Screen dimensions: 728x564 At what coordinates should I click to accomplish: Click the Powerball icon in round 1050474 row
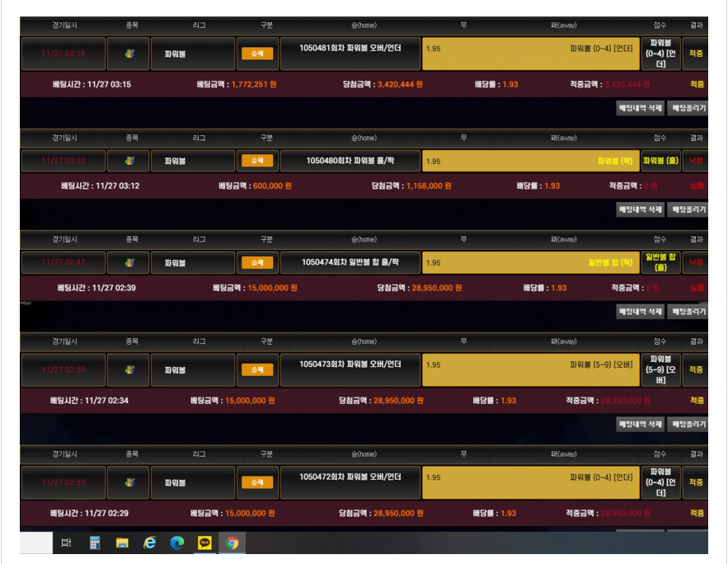(x=129, y=263)
